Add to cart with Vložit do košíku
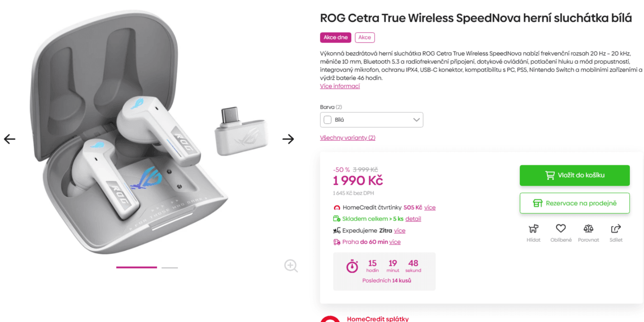The image size is (644, 322). (x=574, y=175)
